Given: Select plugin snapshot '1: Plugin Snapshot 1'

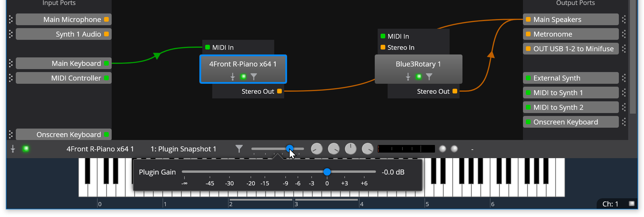Looking at the screenshot, I should pos(183,149).
